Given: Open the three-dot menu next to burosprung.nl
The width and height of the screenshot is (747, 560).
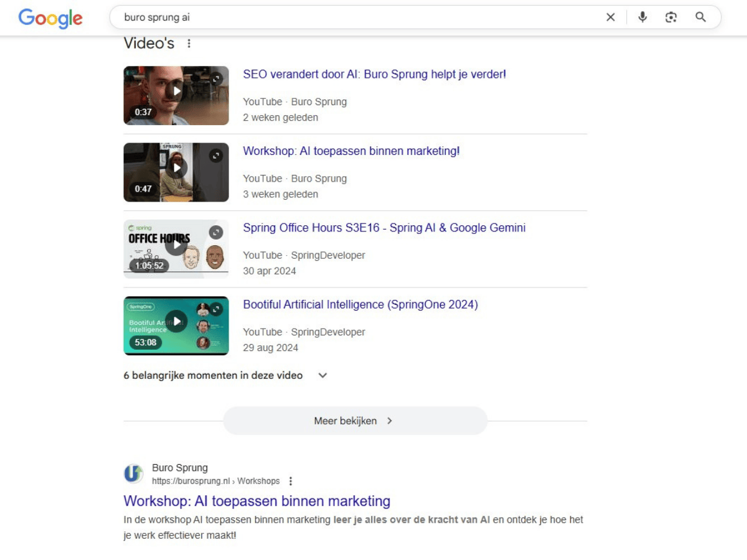Looking at the screenshot, I should pos(291,480).
